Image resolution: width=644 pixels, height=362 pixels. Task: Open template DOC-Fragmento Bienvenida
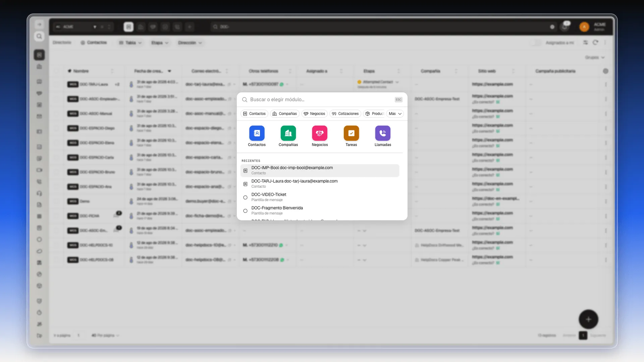(x=320, y=210)
